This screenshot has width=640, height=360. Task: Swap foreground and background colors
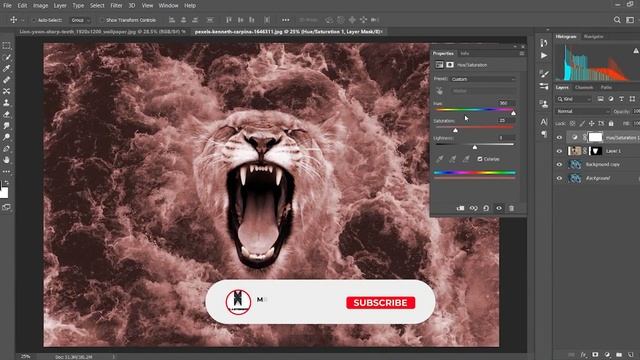pos(7,182)
